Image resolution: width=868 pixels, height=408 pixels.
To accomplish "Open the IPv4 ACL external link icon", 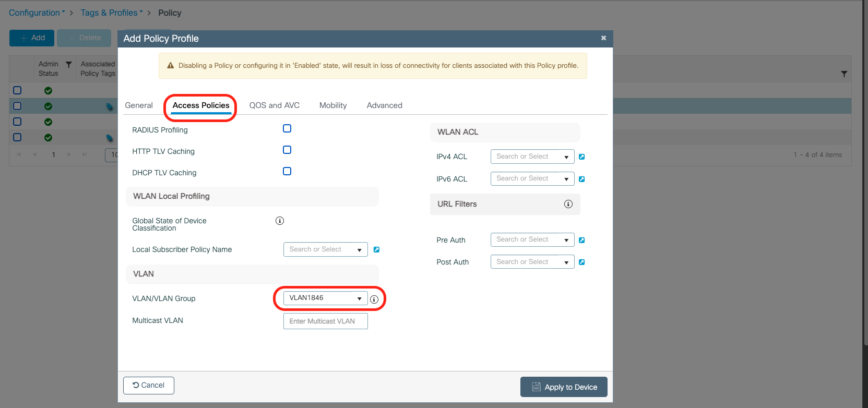I will click(x=582, y=157).
